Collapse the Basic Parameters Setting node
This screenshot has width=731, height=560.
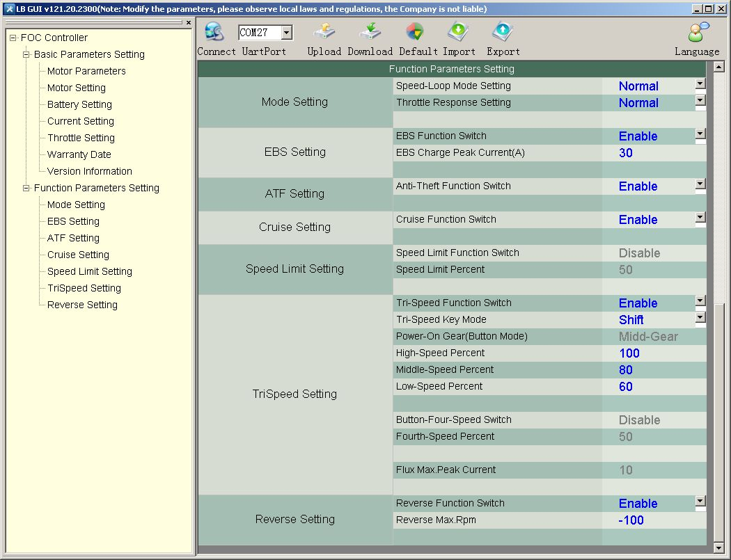point(26,54)
